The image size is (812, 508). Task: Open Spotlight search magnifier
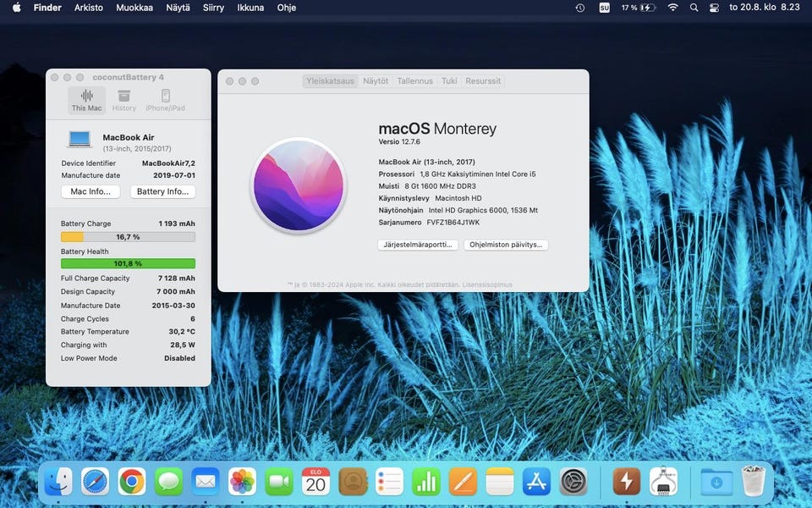(x=694, y=8)
